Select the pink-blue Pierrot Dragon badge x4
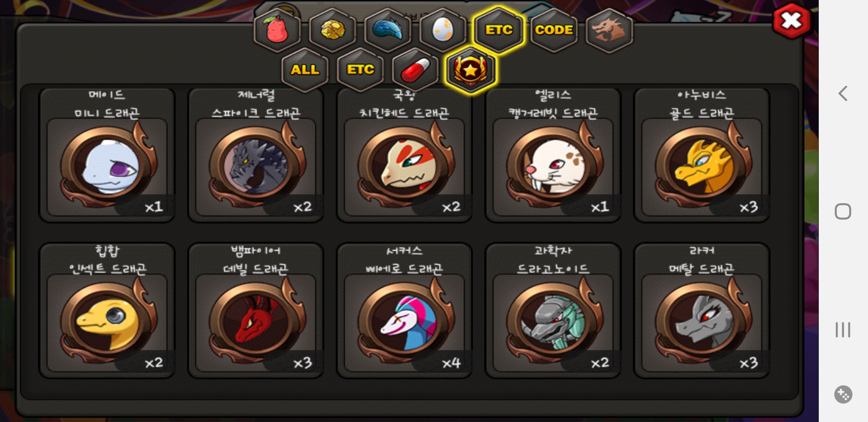 [x=404, y=311]
